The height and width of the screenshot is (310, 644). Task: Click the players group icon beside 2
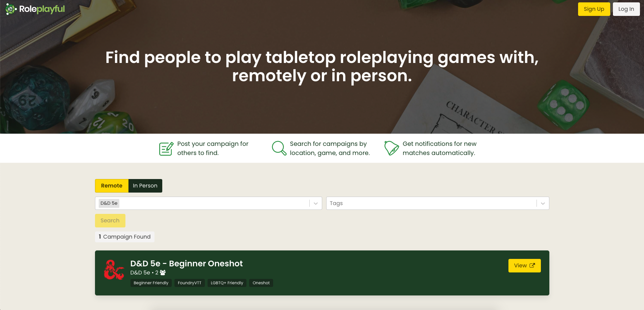(163, 272)
